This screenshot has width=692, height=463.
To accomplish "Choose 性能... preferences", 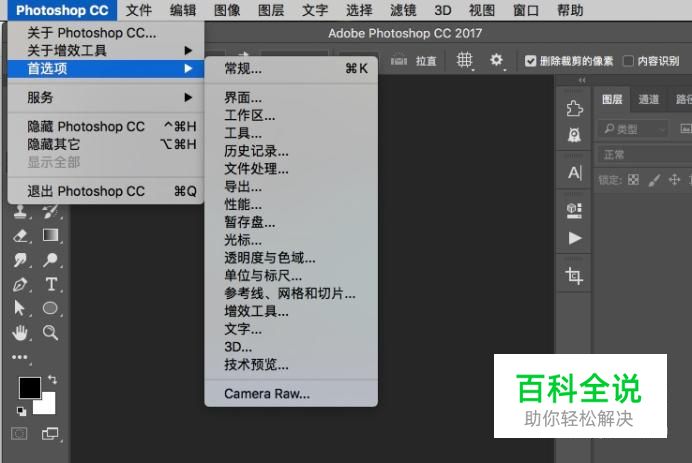I will (291, 204).
